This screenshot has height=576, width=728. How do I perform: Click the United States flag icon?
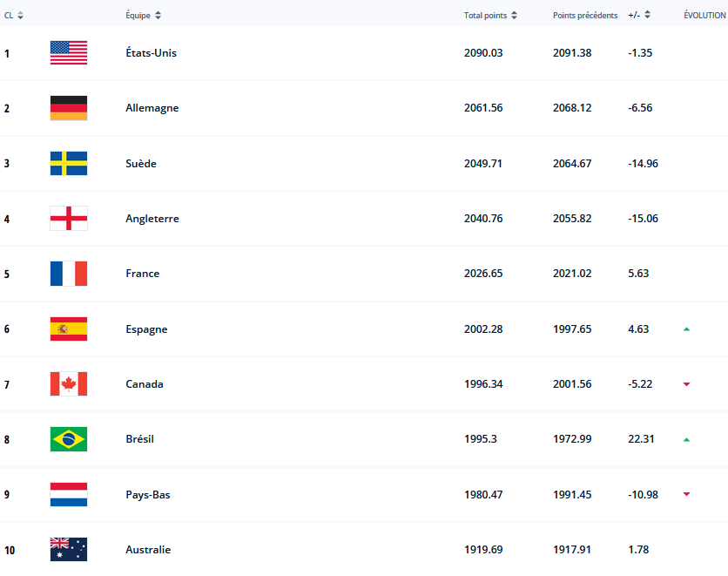pos(69,52)
